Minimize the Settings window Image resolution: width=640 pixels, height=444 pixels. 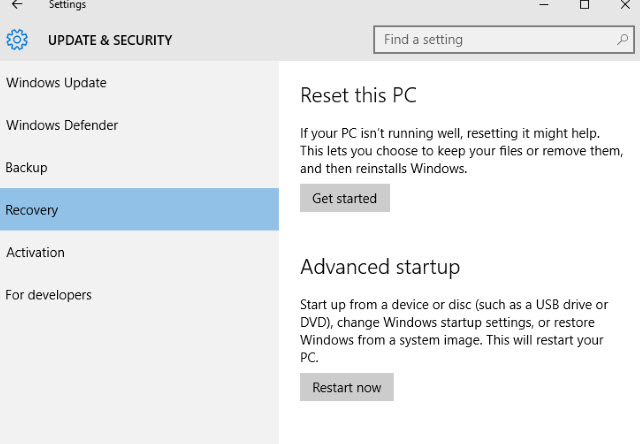[544, 4]
